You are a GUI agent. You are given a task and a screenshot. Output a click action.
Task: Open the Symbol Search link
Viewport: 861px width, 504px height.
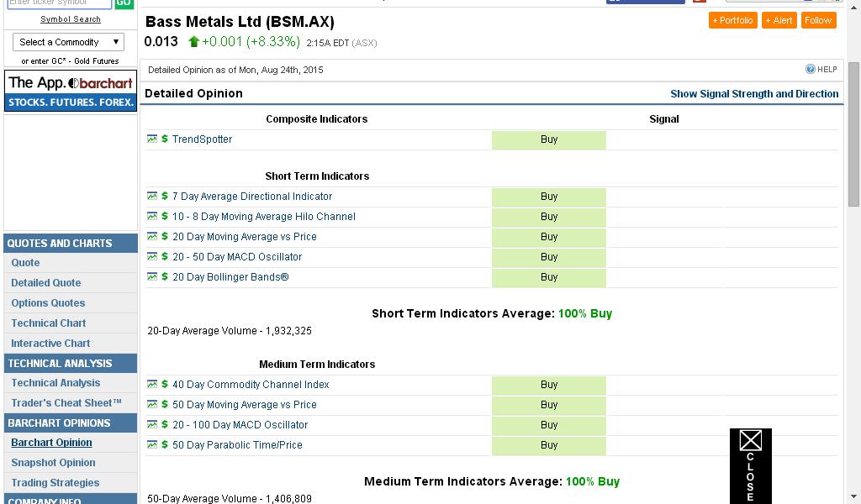coord(71,19)
